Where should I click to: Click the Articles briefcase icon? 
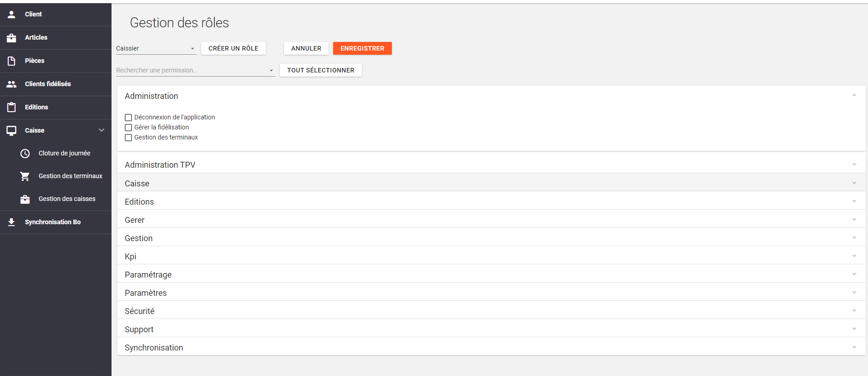click(x=11, y=38)
